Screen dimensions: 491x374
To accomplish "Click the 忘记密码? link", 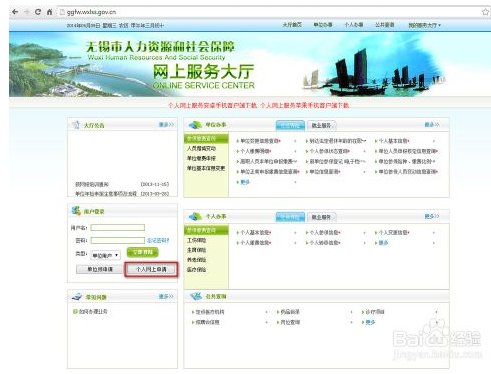I will click(158, 240).
